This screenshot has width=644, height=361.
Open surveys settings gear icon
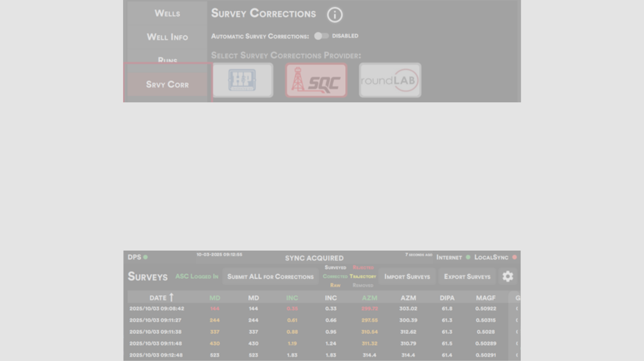tap(508, 276)
